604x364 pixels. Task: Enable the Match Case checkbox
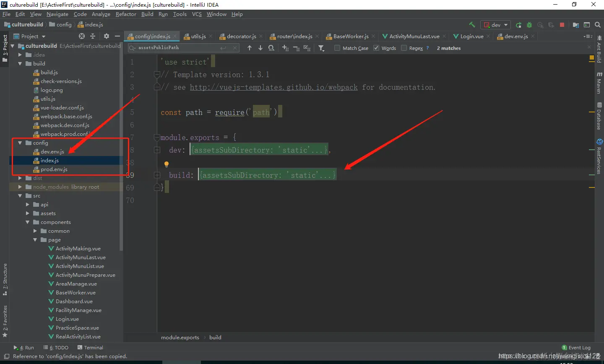[x=337, y=48]
